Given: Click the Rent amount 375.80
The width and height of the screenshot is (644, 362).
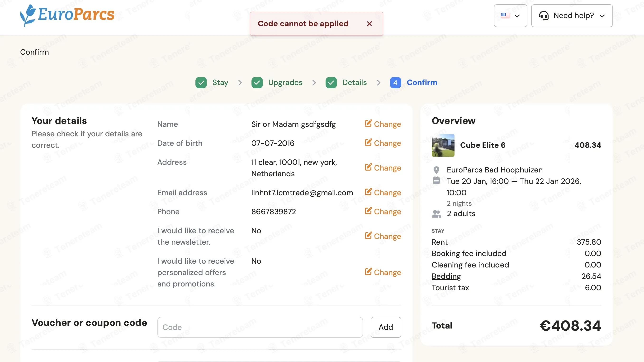Looking at the screenshot, I should [x=589, y=242].
